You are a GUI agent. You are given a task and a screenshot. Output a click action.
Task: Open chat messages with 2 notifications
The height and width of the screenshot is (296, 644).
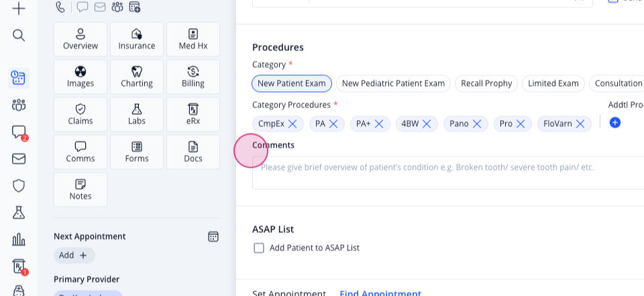19,132
